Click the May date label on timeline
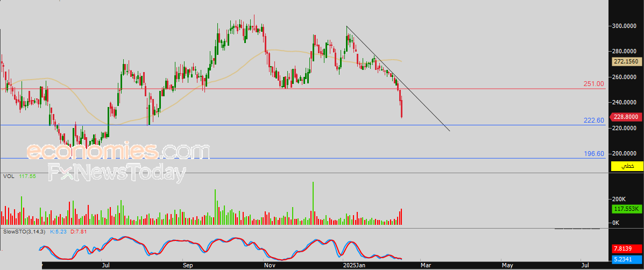The width and height of the screenshot is (644, 270). point(507,266)
